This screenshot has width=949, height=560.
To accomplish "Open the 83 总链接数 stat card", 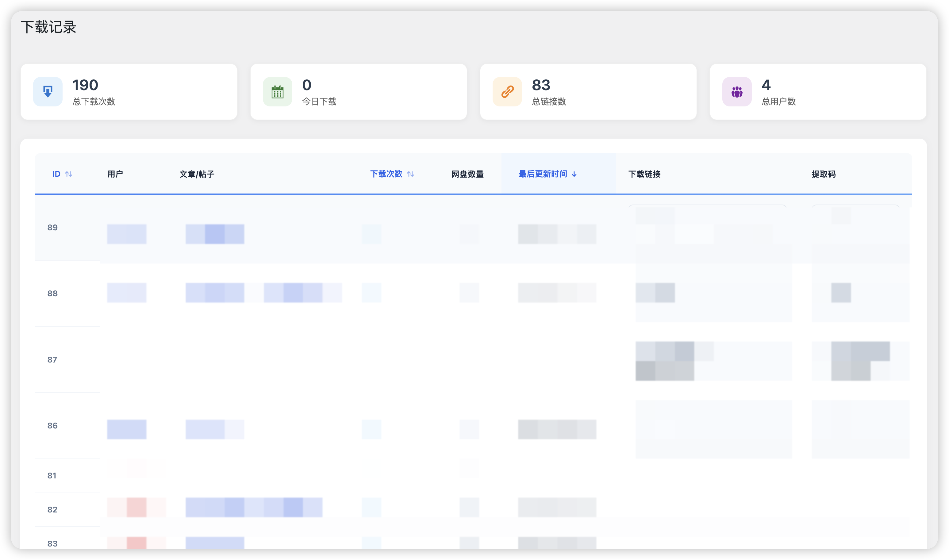I will pos(588,92).
